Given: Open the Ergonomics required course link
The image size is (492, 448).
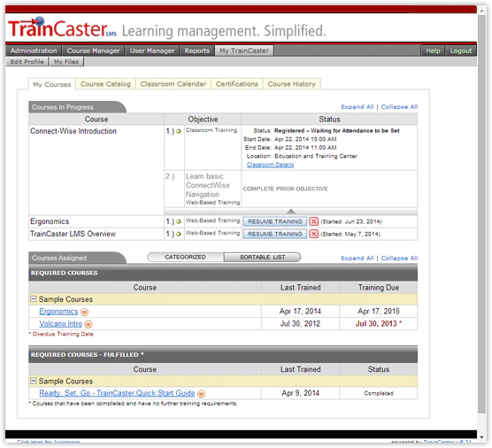Looking at the screenshot, I should (x=58, y=312).
